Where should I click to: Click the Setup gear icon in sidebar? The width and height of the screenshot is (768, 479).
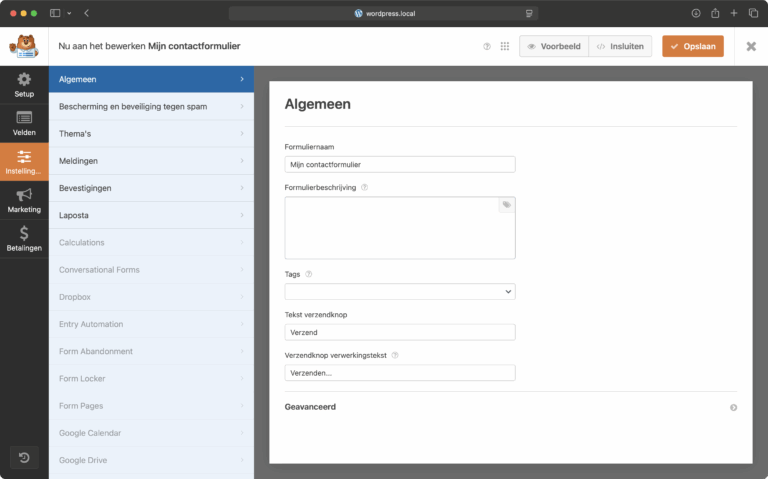[x=24, y=80]
